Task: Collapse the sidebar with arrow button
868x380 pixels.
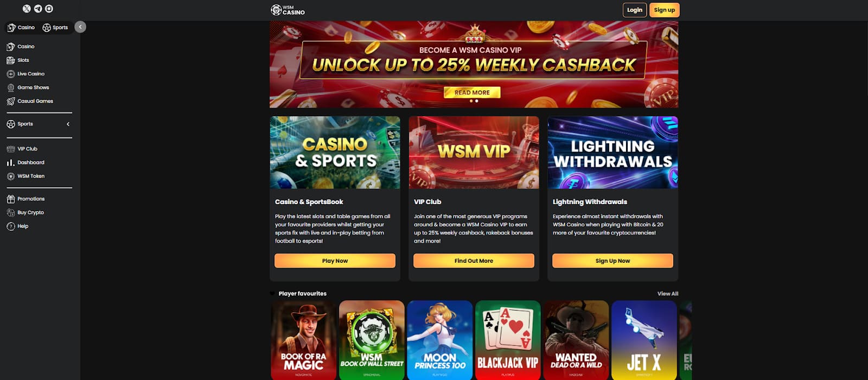Action: [80, 27]
